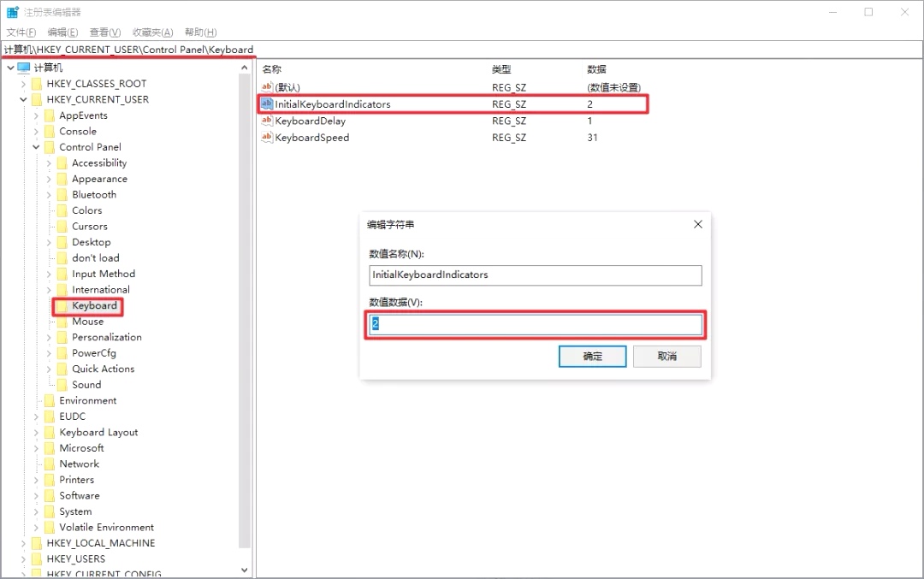Expand the Console key chevron
The height and width of the screenshot is (579, 924).
pyautogui.click(x=36, y=132)
